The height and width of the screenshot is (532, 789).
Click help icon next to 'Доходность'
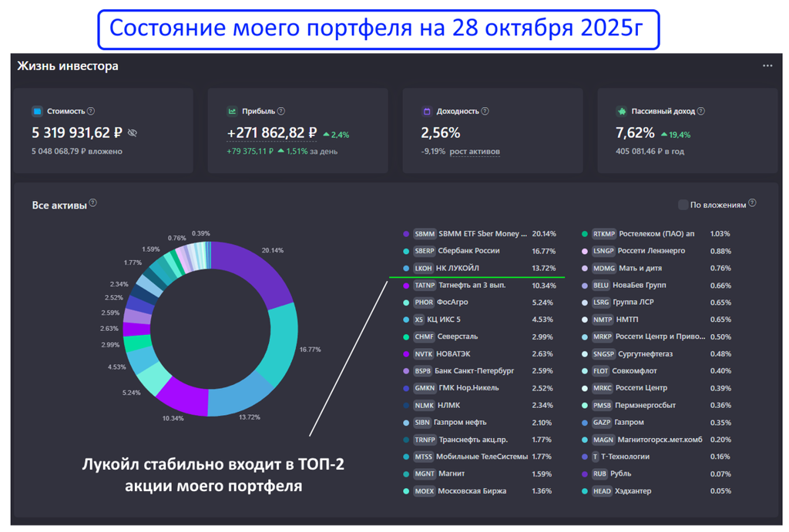click(x=485, y=112)
